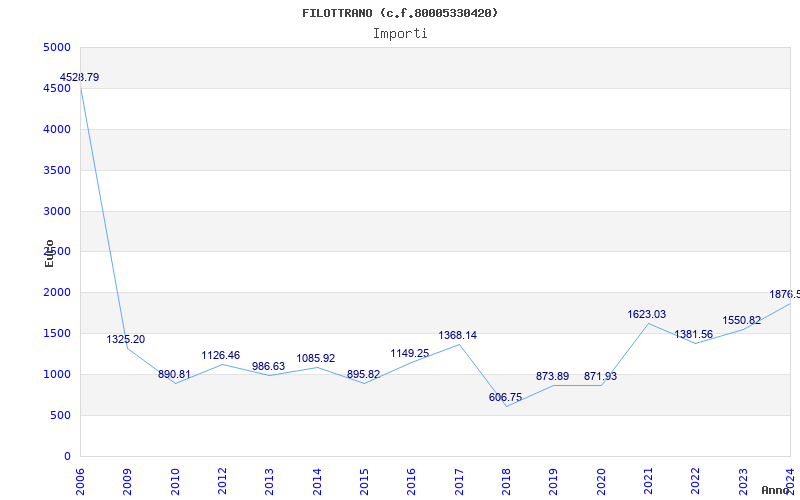Click the 890.81 value label
This screenshot has height=500, width=800.
174,374
